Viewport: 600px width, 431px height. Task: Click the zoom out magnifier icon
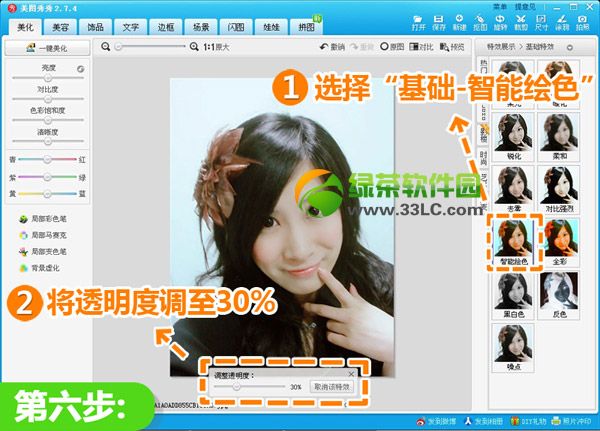pos(106,47)
